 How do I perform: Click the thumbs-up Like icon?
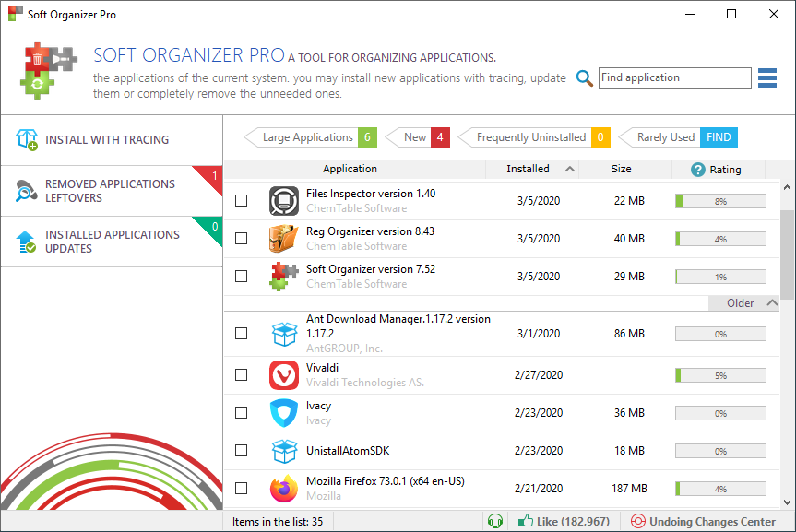pos(526,521)
